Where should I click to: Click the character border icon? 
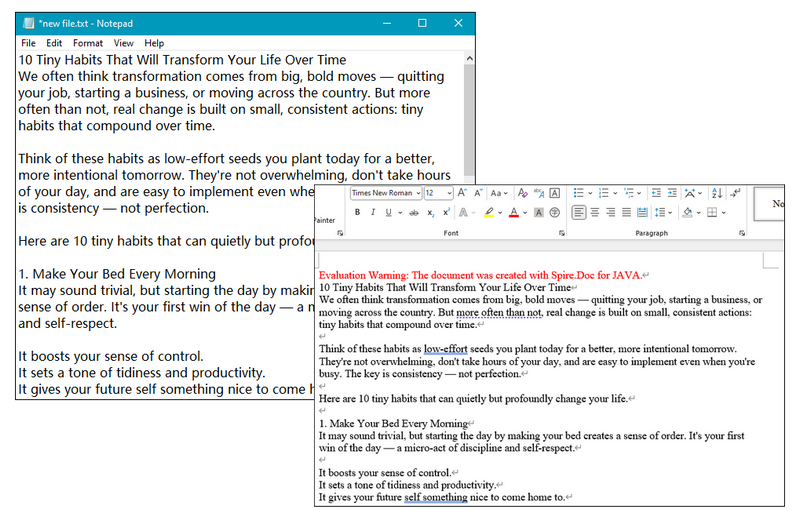pos(555,193)
